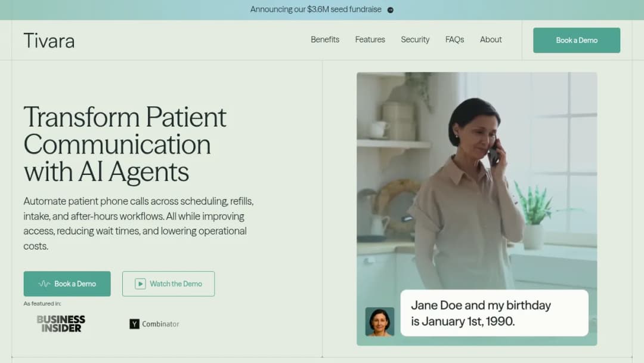Screen dimensions: 644x363
Task: Click the arrow icon beside the seed fundraise announcement
Action: (x=390, y=10)
